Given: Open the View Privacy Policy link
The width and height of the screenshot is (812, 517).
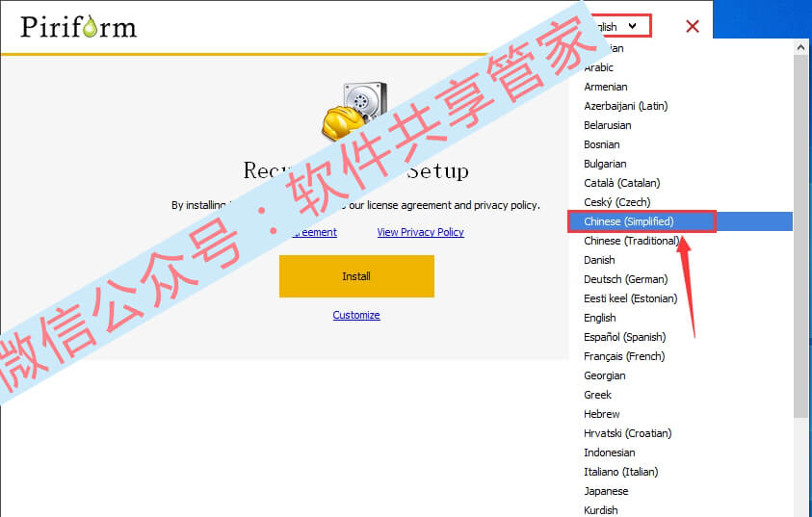Looking at the screenshot, I should coord(421,232).
